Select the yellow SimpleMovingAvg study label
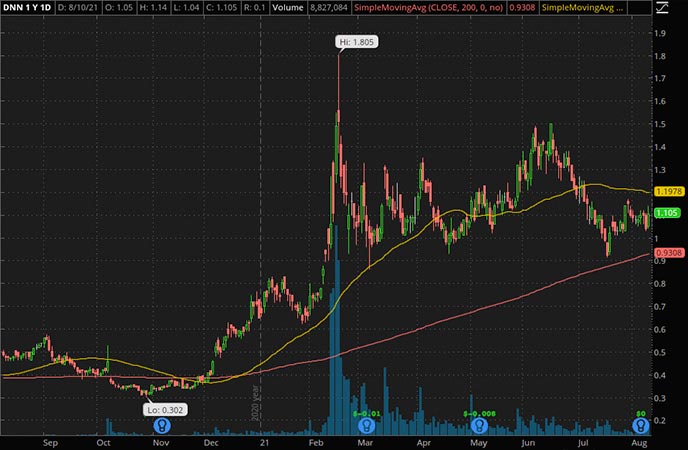This screenshot has width=688, height=450. pos(582,7)
